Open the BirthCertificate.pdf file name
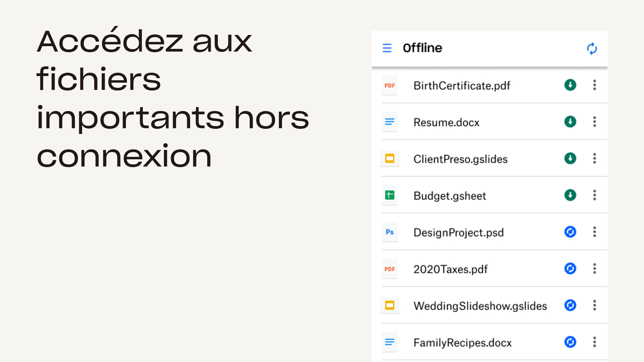This screenshot has height=362, width=644. [x=462, y=86]
